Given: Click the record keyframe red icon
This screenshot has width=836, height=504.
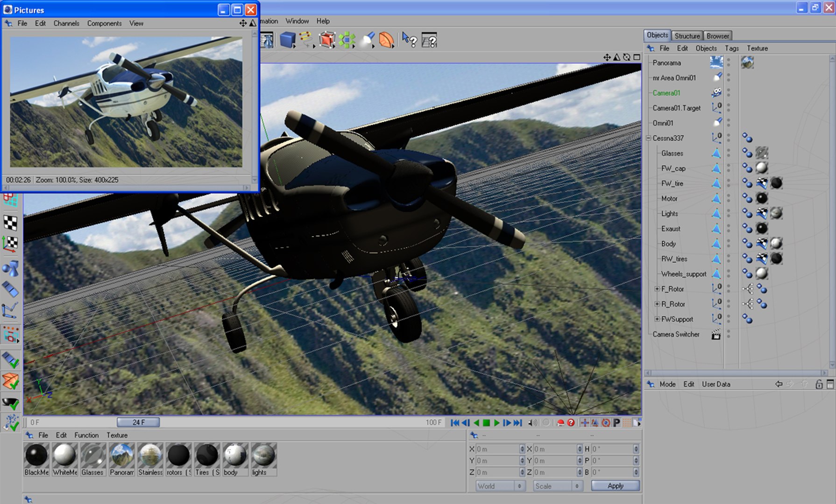Looking at the screenshot, I should click(560, 423).
